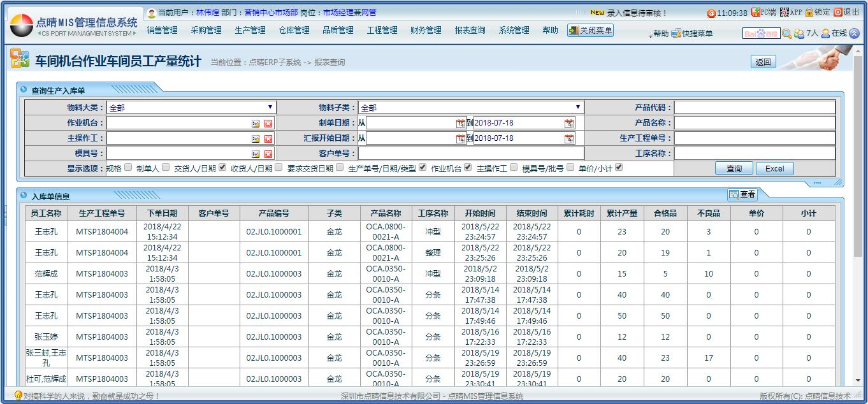The width and height of the screenshot is (868, 404).
Task: Open calendar for 汇报开始日期 end date
Action: point(569,138)
